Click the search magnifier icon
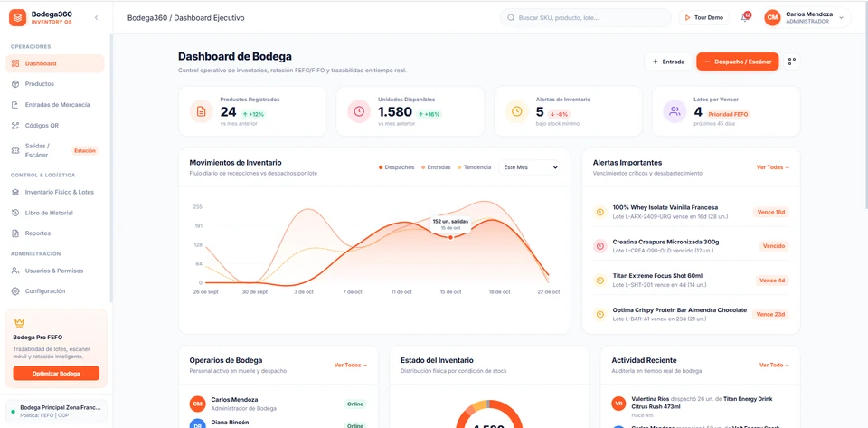Viewport: 868px width, 428px height. (x=511, y=18)
